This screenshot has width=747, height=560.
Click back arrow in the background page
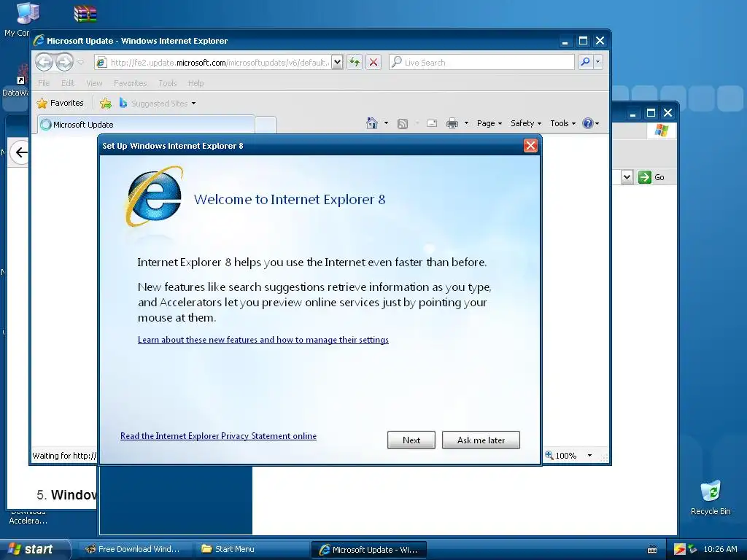20,152
